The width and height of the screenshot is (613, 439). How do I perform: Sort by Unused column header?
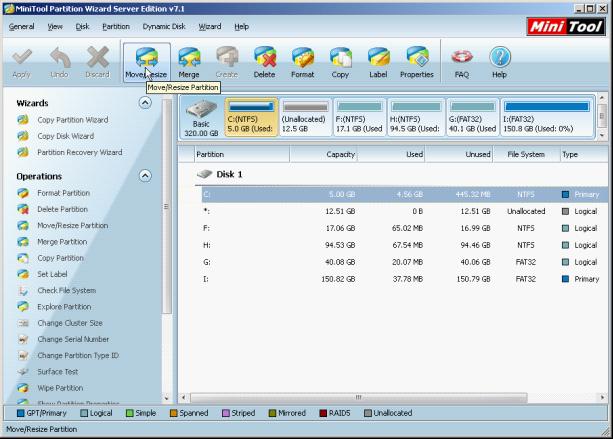[x=459, y=154]
